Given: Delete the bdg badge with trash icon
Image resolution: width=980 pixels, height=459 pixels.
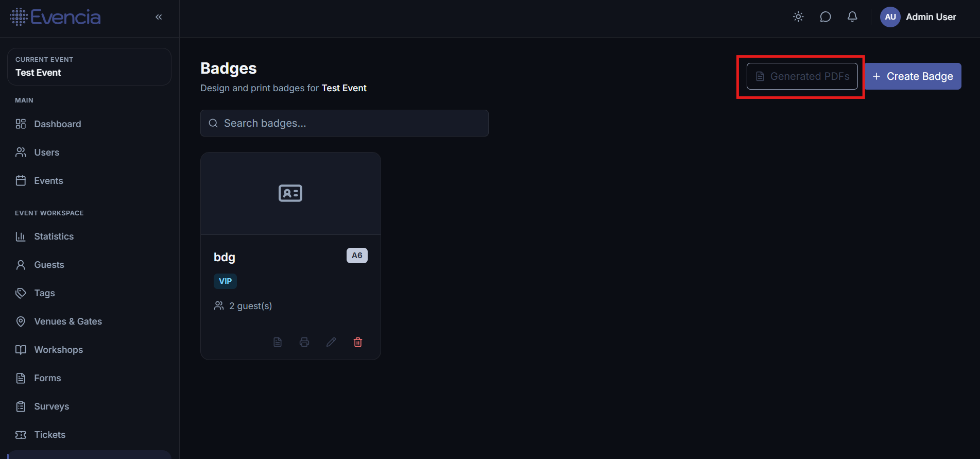Looking at the screenshot, I should point(358,342).
